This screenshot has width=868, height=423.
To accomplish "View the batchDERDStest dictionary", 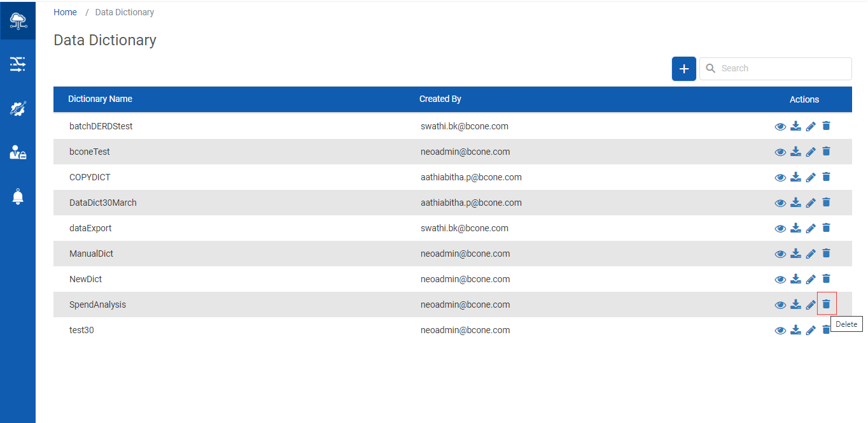I will point(780,127).
